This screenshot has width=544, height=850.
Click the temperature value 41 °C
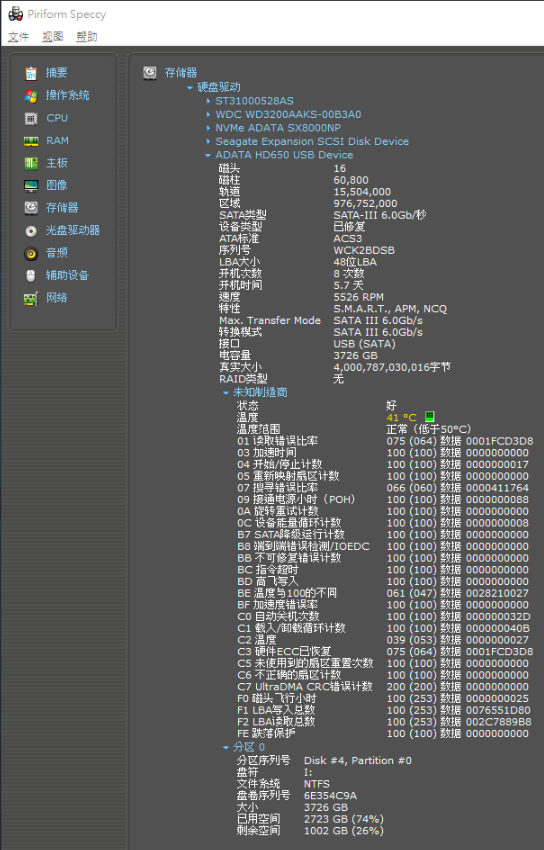tap(401, 417)
